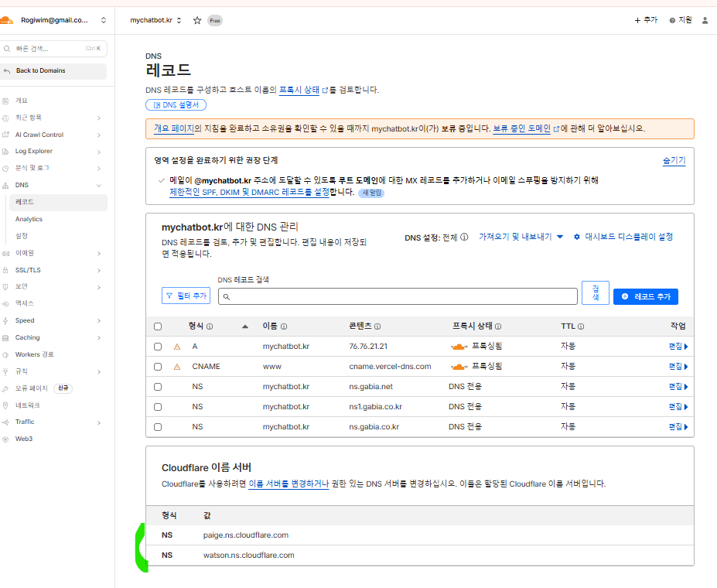Go Back to Domains
Screen dimensions: 717x588
pos(53,71)
